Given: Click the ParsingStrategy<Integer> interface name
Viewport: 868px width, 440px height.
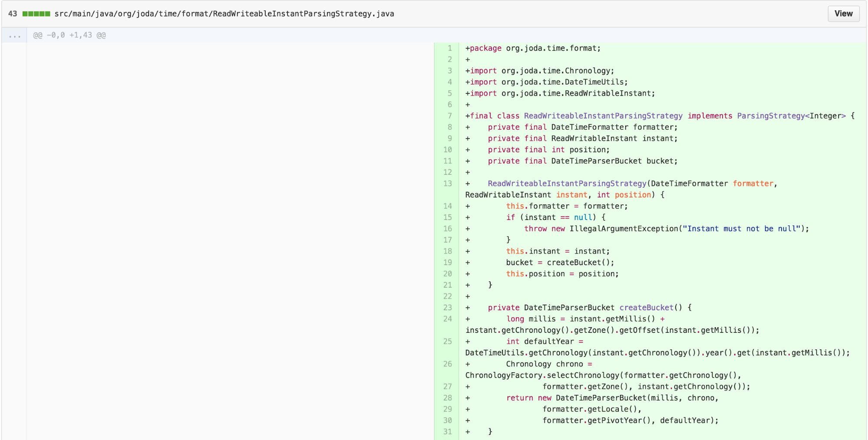Looking at the screenshot, I should click(x=791, y=116).
